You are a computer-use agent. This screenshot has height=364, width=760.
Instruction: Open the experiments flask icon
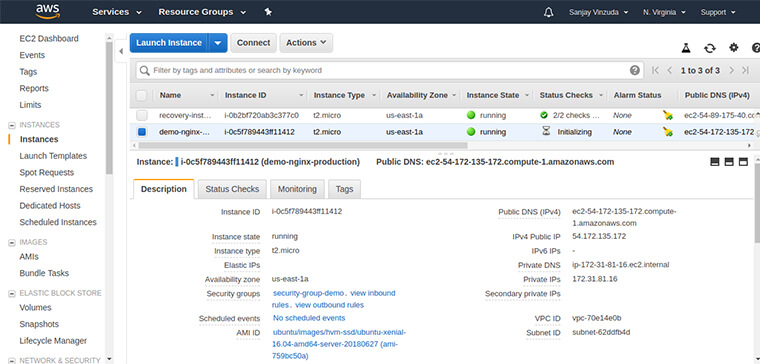click(685, 47)
